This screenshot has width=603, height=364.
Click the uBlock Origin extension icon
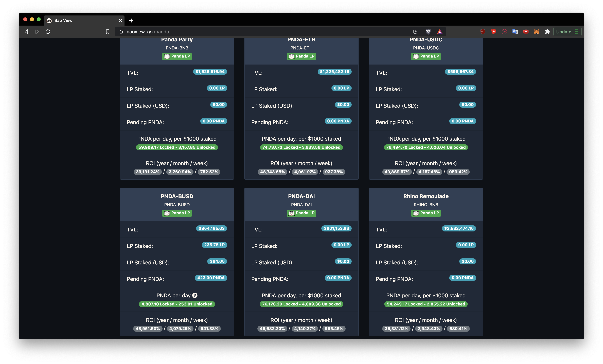pos(483,32)
